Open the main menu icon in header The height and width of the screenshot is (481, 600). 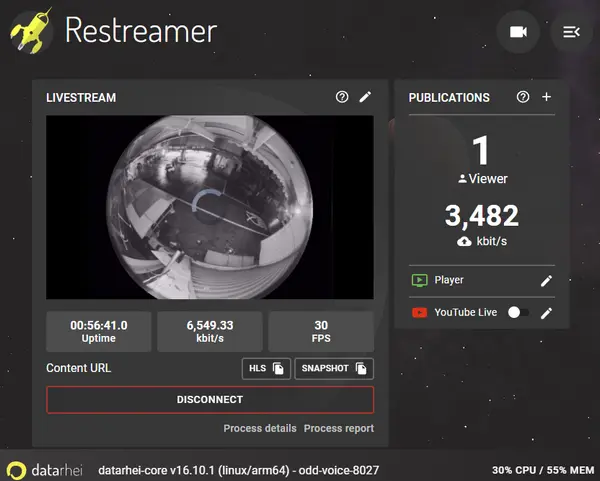571,32
